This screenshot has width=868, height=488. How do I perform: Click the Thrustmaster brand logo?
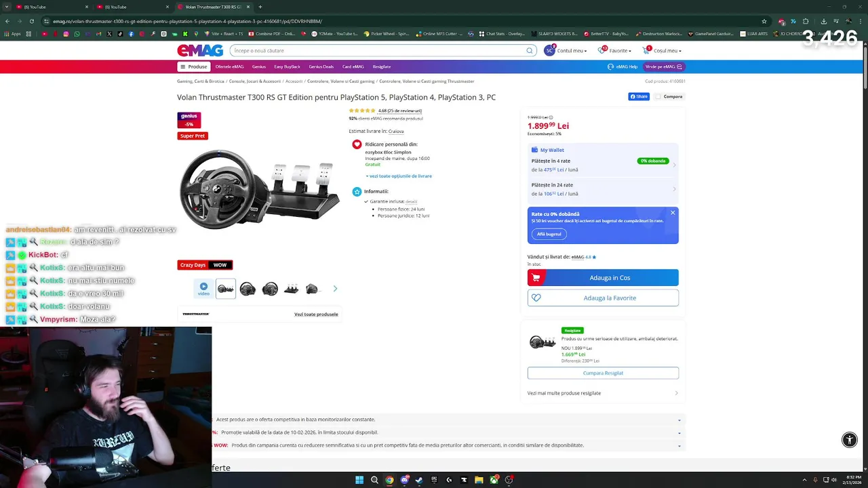coord(196,314)
